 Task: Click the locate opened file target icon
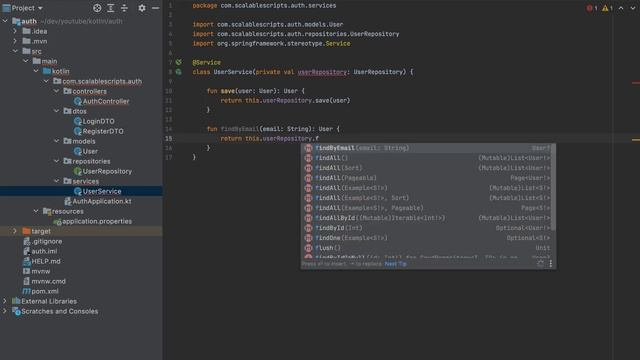point(97,8)
